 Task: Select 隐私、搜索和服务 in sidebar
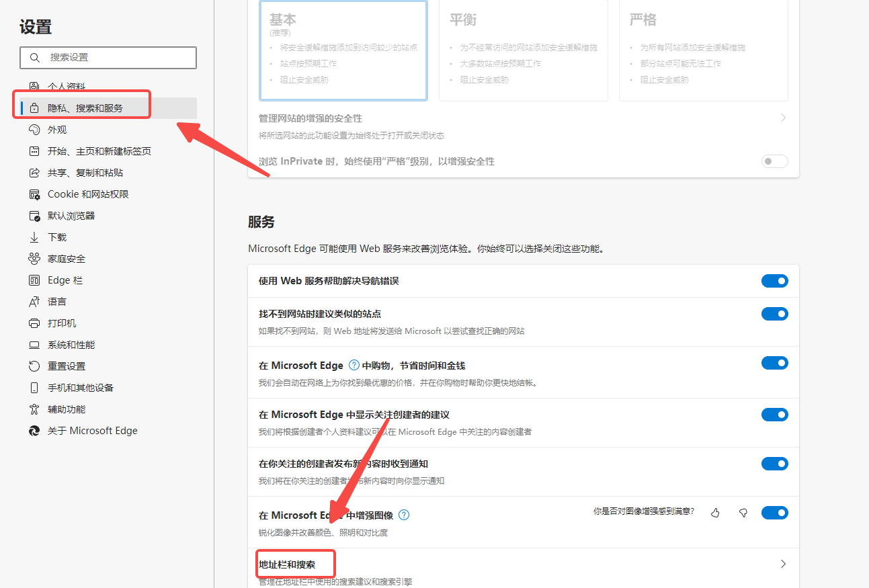pos(108,108)
